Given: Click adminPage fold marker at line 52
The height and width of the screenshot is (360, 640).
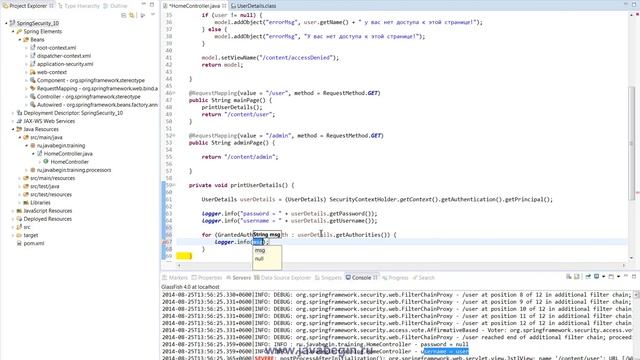Looking at the screenshot, I should click(x=174, y=136).
